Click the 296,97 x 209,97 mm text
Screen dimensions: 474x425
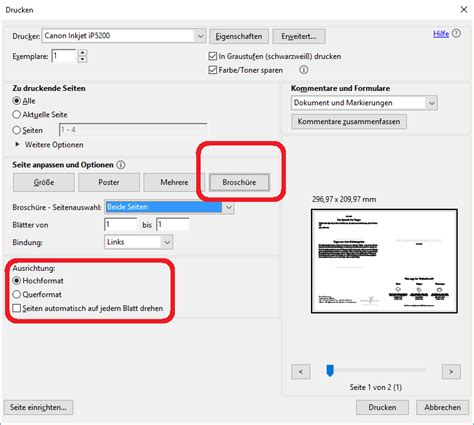click(x=344, y=199)
